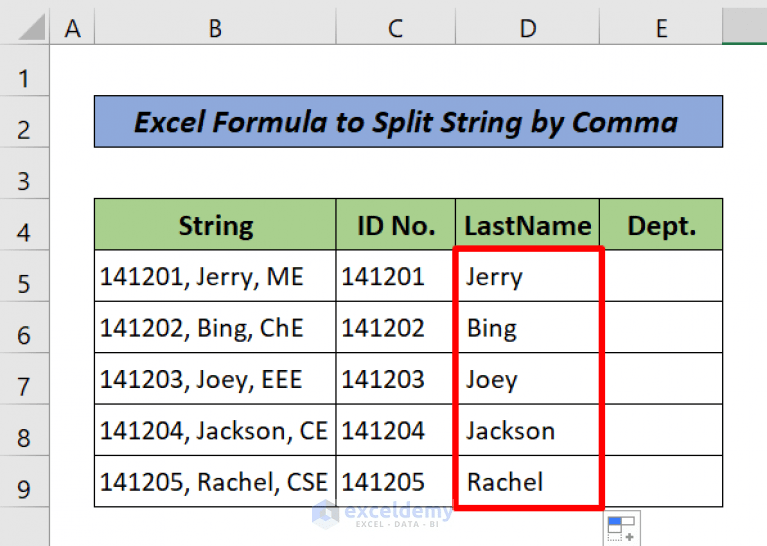Select empty Dept. cell in Joey row

pyautogui.click(x=661, y=379)
